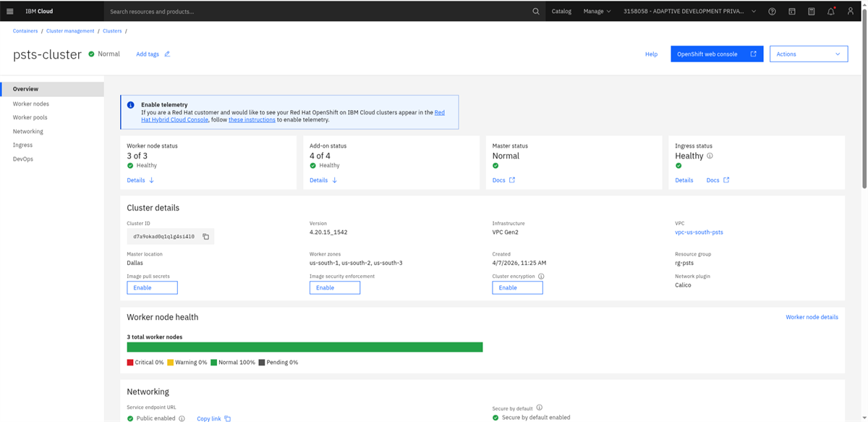
Task: Click Containers in the breadcrumb
Action: coord(25,31)
